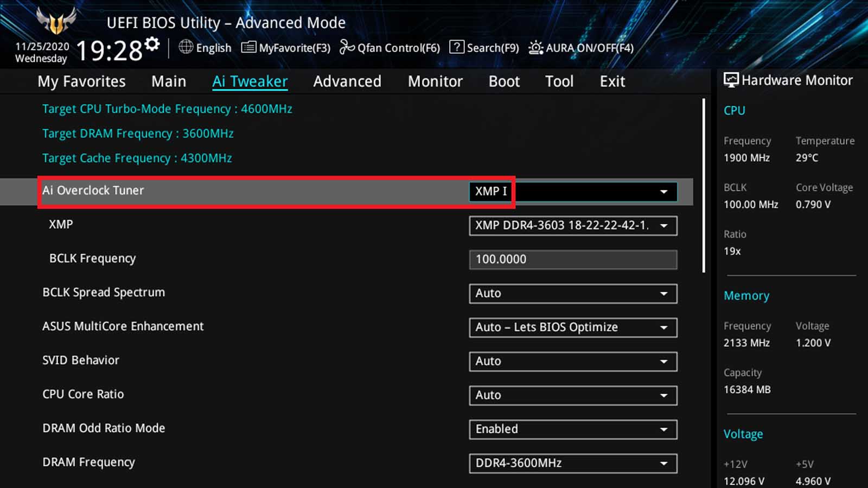This screenshot has height=488, width=868.
Task: Click the BCLK Frequency input field
Action: [572, 259]
